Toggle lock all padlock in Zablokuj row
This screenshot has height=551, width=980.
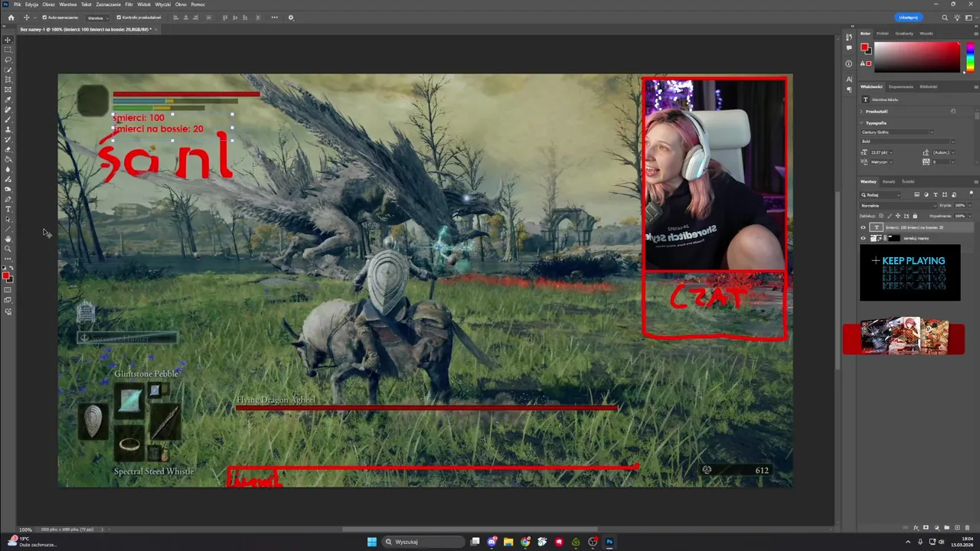[915, 216]
